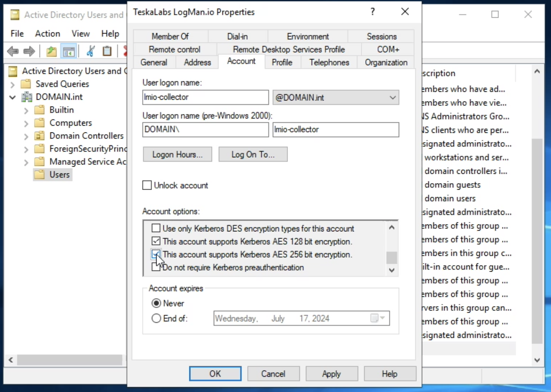Switch to the Address tab
This screenshot has width=551, height=392.
(x=197, y=62)
